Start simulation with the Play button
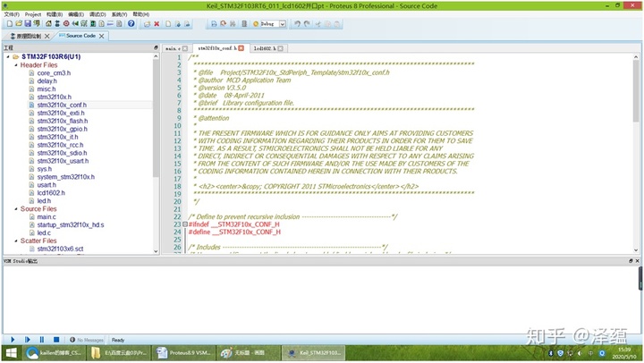 [13, 340]
